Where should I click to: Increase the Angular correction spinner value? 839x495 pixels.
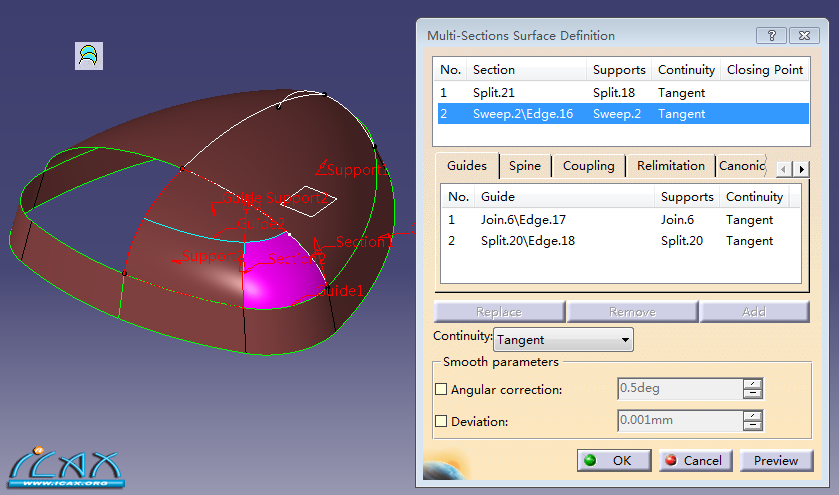(x=753, y=383)
